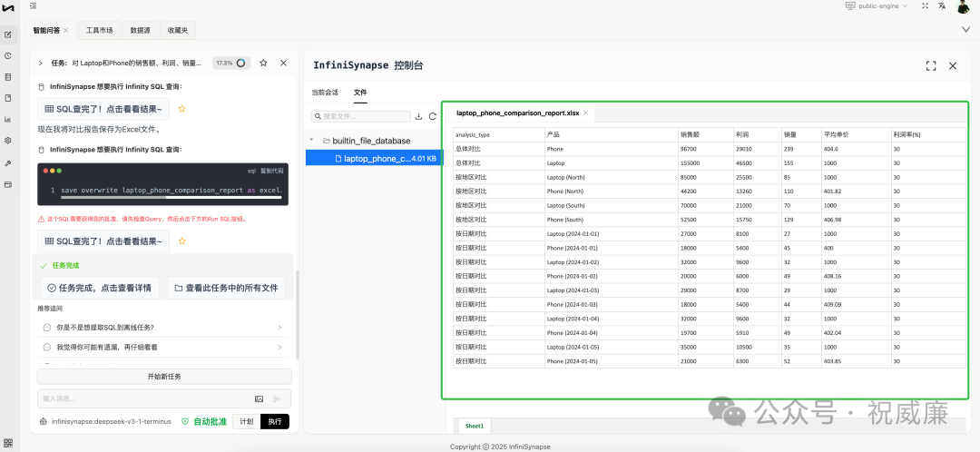Refresh the file list
Viewport: 980px width, 452px height.
coord(433,116)
